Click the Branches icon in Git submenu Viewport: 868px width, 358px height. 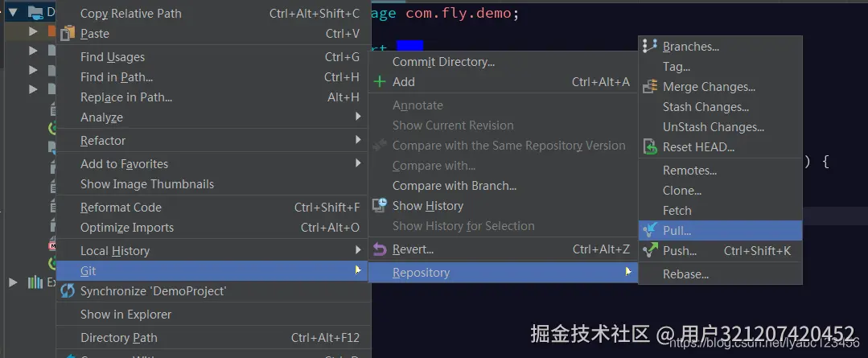(x=650, y=47)
